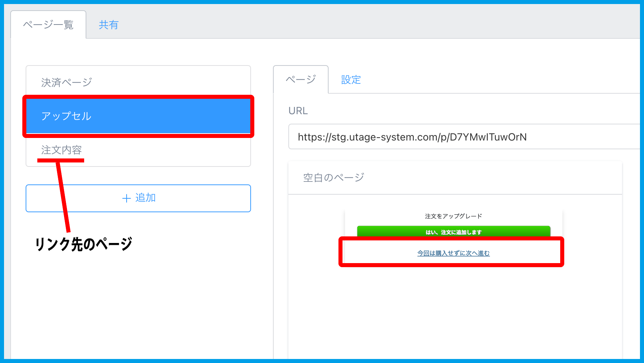Select the highlighted アップセル page item

[138, 116]
